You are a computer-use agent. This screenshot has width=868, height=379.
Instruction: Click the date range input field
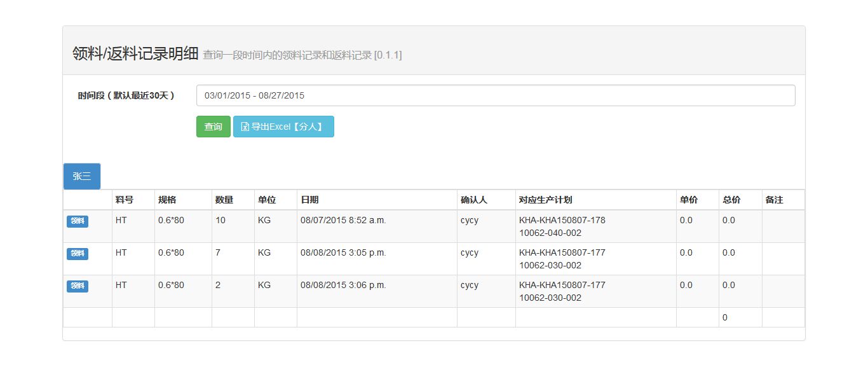(x=495, y=95)
